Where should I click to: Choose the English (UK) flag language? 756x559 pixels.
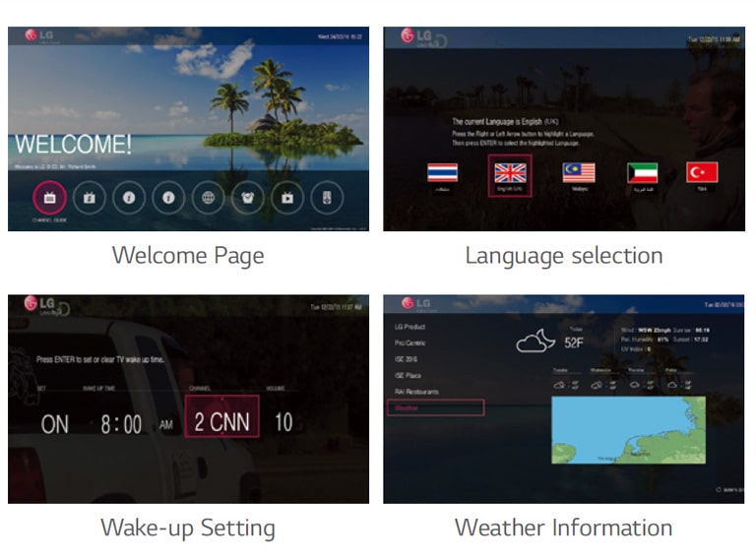point(510,173)
